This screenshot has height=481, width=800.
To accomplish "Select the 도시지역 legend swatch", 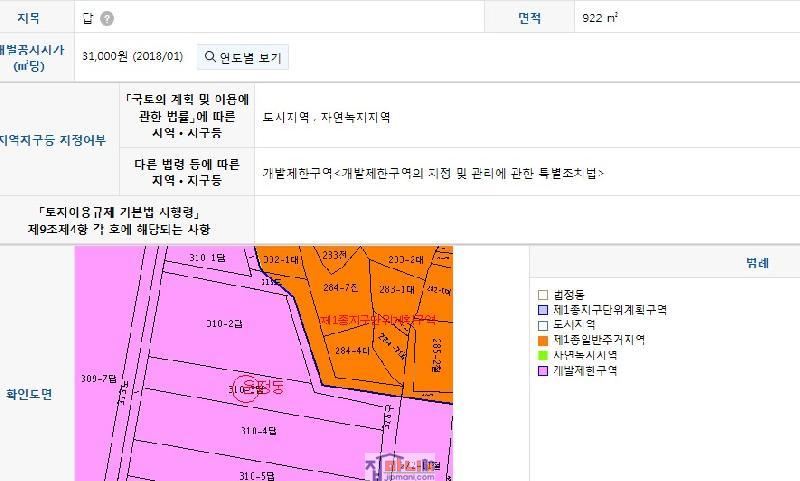I will coord(543,325).
